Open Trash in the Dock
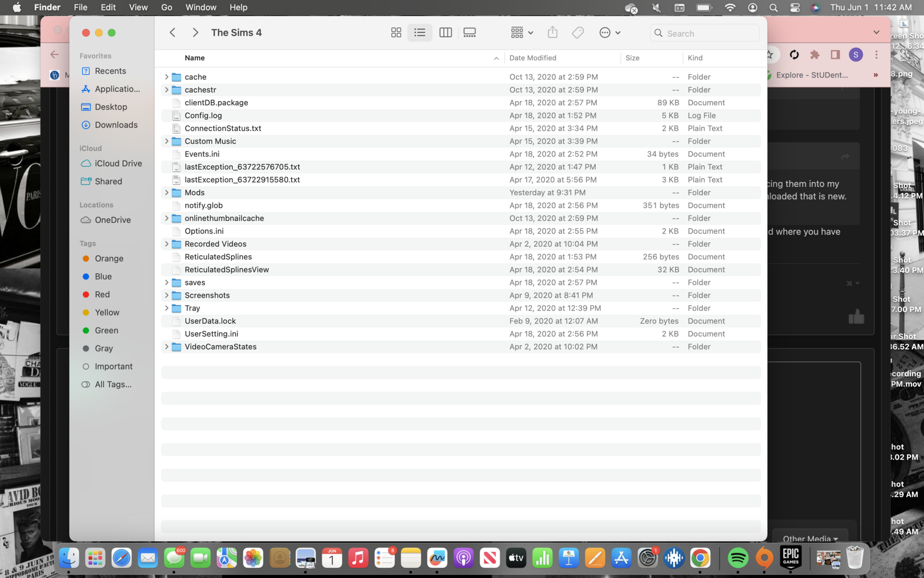The height and width of the screenshot is (578, 924). pos(855,558)
